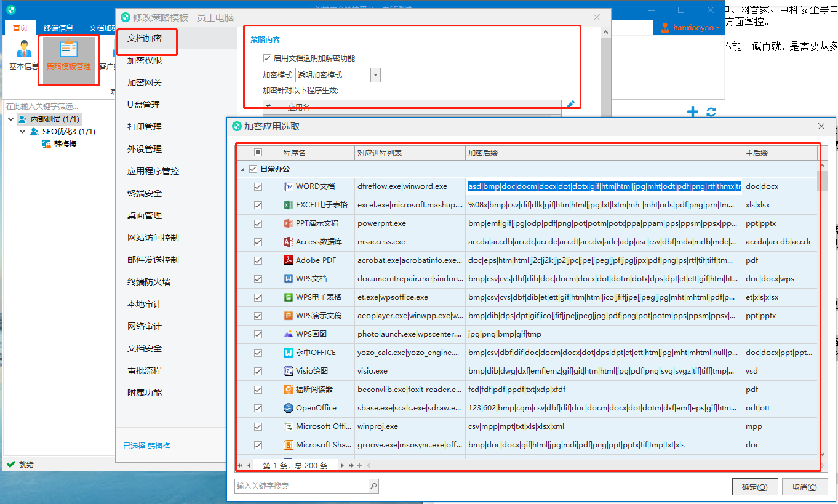
Task: Toggle 启用文档透明加解密功能 checkbox
Action: click(267, 58)
